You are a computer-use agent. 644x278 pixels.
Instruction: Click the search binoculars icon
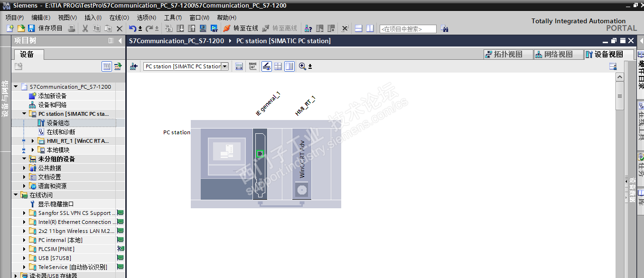click(445, 28)
